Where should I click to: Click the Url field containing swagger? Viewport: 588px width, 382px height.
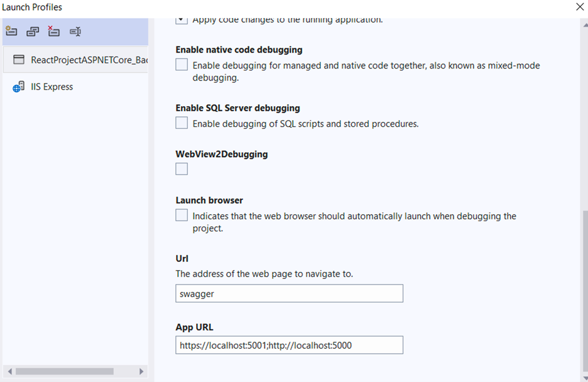pyautogui.click(x=289, y=293)
